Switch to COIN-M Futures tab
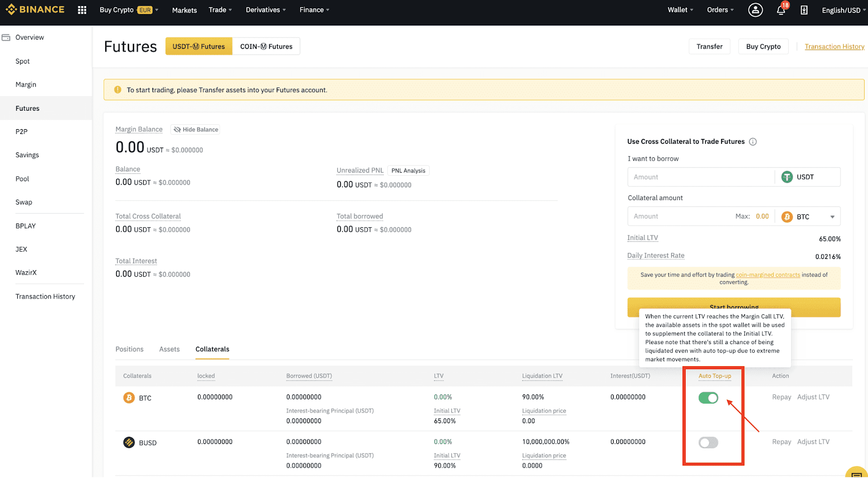The image size is (868, 478). (266, 47)
